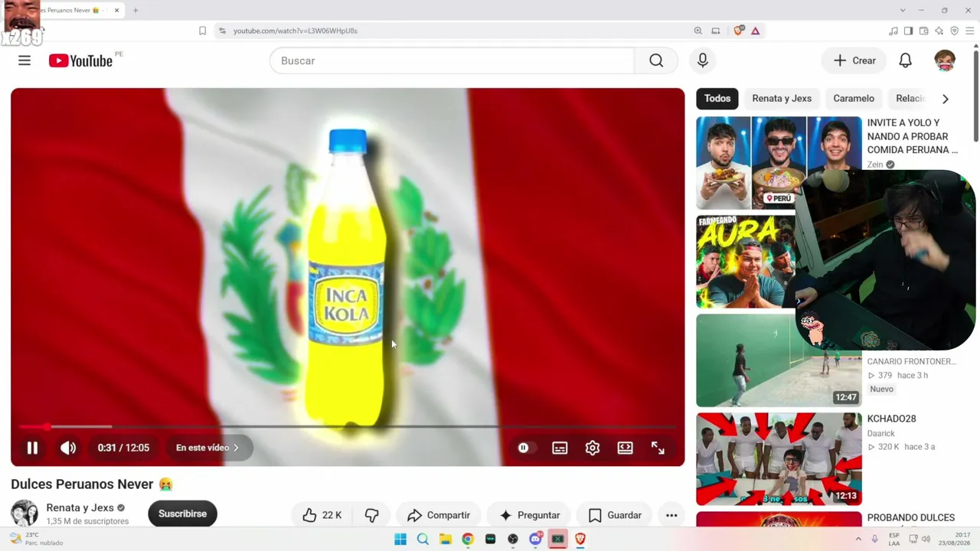This screenshot has height=551, width=980.
Task: Open the account avatar menu
Action: [945, 60]
